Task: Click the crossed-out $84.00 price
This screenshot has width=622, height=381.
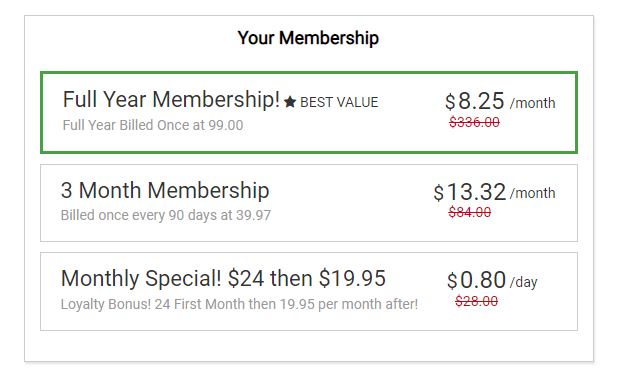Action: coord(470,212)
